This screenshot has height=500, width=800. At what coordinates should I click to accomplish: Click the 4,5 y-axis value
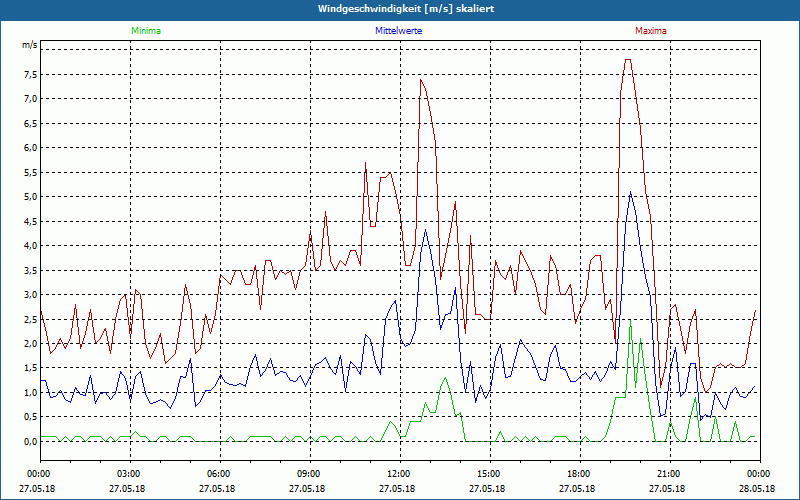pyautogui.click(x=30, y=221)
